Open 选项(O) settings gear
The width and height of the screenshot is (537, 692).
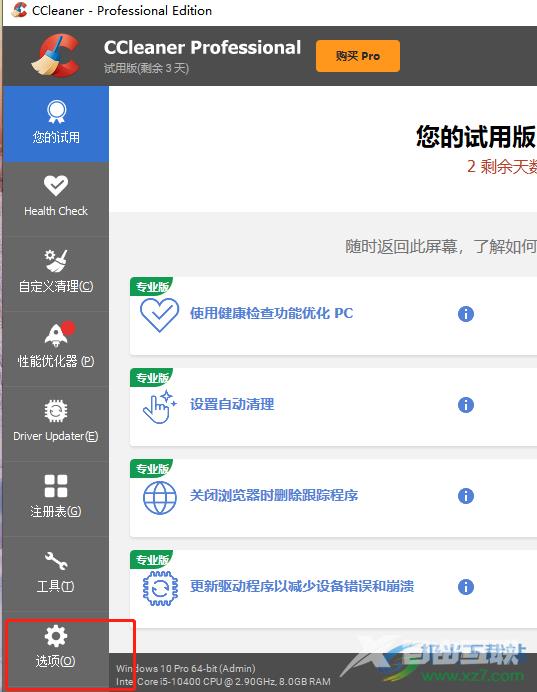coord(56,649)
